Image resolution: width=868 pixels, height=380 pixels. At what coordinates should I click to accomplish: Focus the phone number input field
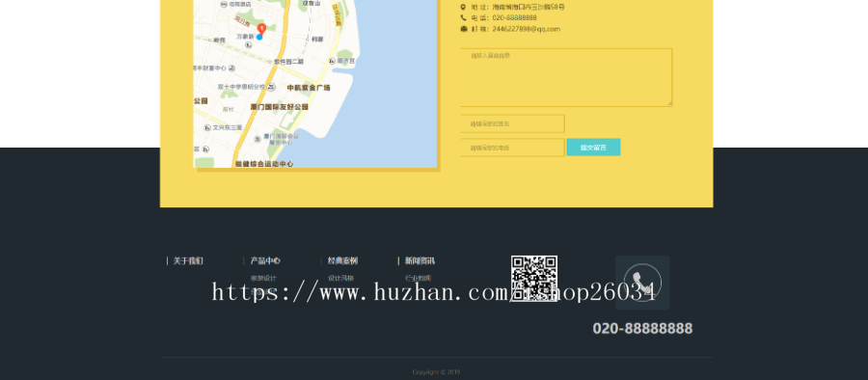[513, 148]
